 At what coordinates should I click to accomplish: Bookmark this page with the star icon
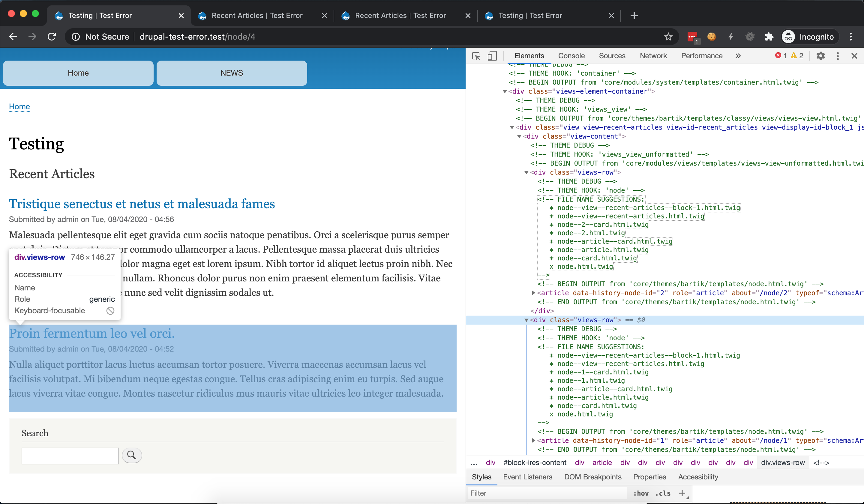coord(668,37)
